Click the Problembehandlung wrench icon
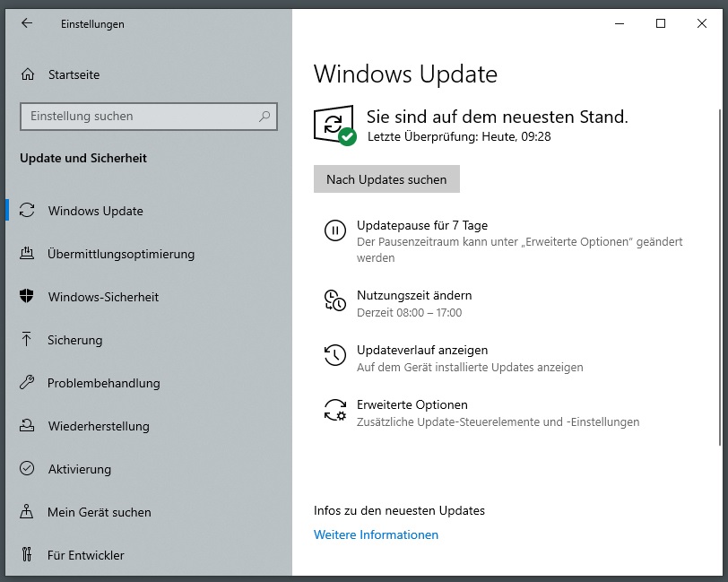Image resolution: width=728 pixels, height=582 pixels. (27, 382)
